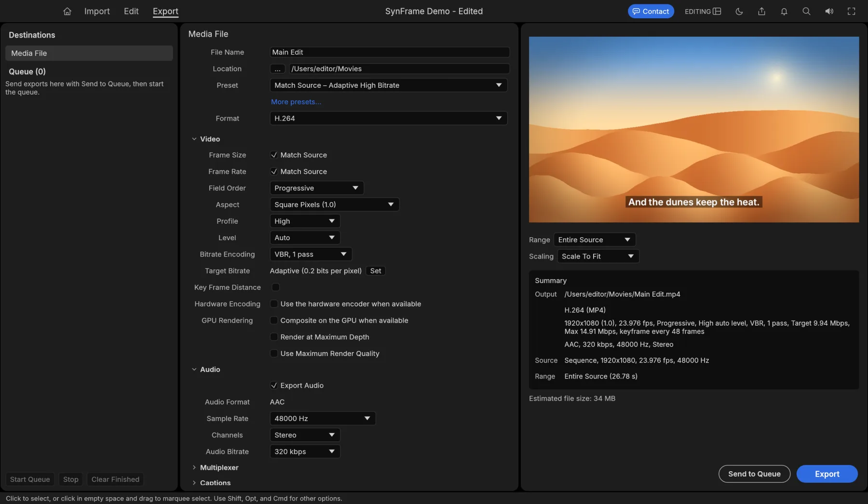Viewport: 868px width, 504px height.
Task: Open Profile High dropdown
Action: tap(305, 221)
